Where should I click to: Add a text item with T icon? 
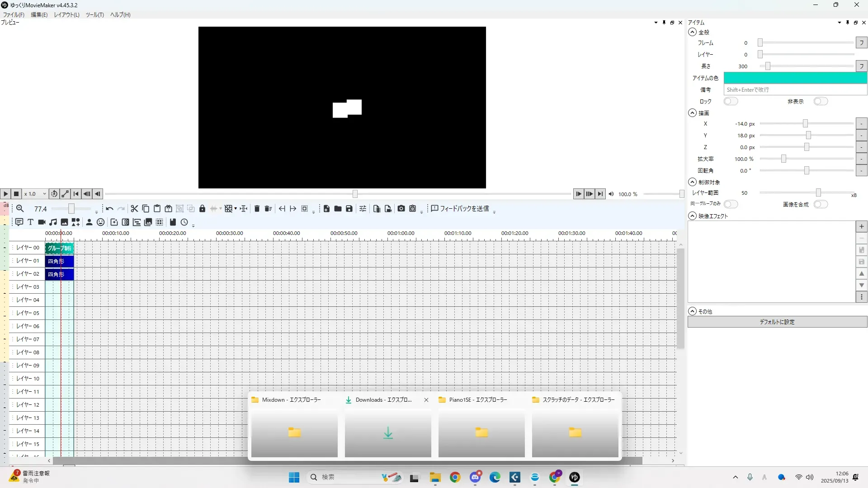coord(30,222)
